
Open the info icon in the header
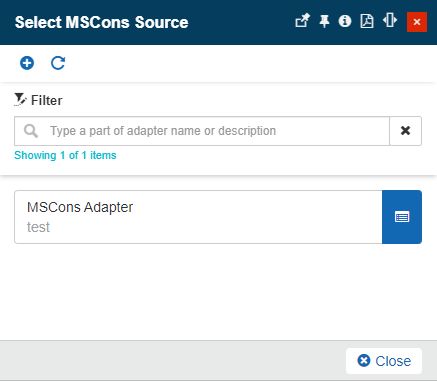pyautogui.click(x=345, y=21)
